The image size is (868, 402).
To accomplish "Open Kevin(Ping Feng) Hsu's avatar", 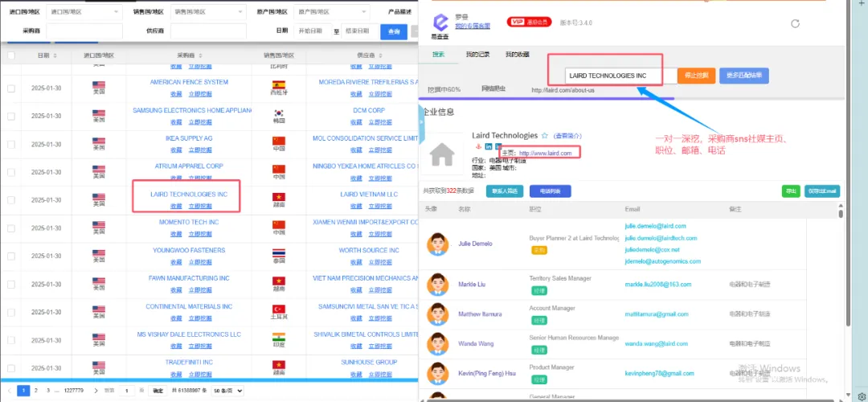I will (437, 373).
